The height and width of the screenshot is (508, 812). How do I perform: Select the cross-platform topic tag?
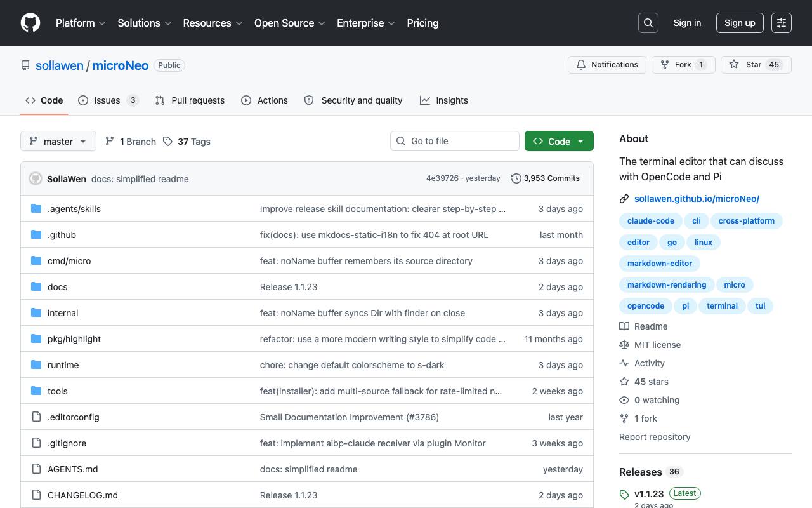pos(747,221)
